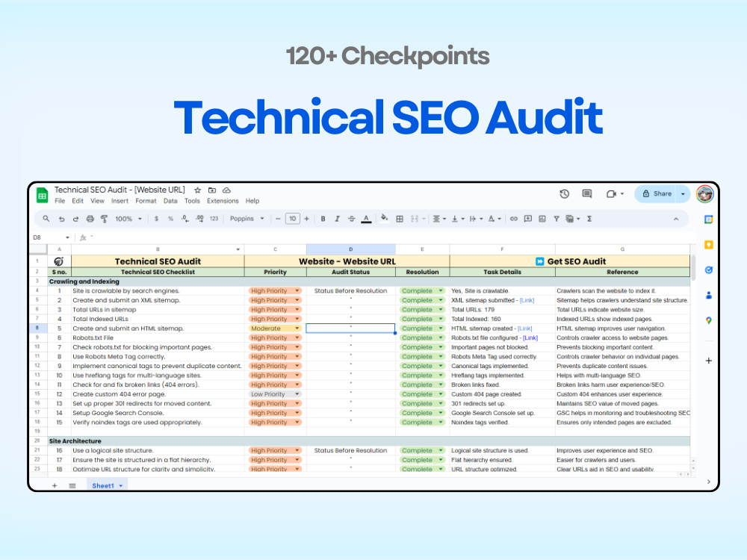
Task: Open the Name box dropdown arrow
Action: click(67, 237)
